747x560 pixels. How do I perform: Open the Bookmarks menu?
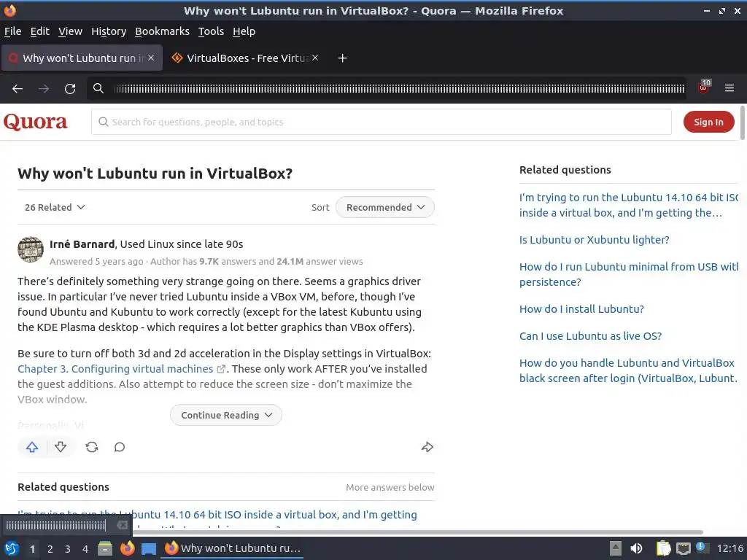coord(162,31)
